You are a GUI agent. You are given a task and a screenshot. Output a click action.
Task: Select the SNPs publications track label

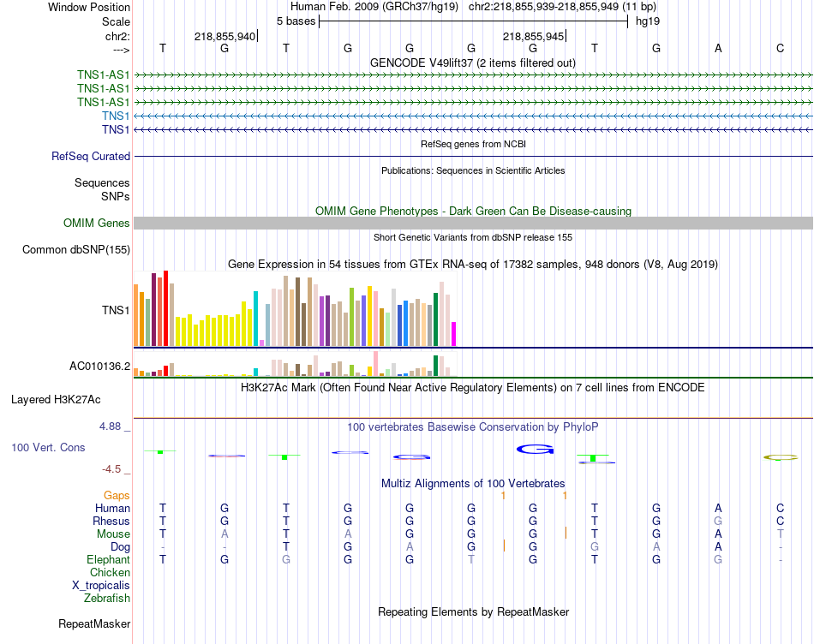(x=116, y=196)
